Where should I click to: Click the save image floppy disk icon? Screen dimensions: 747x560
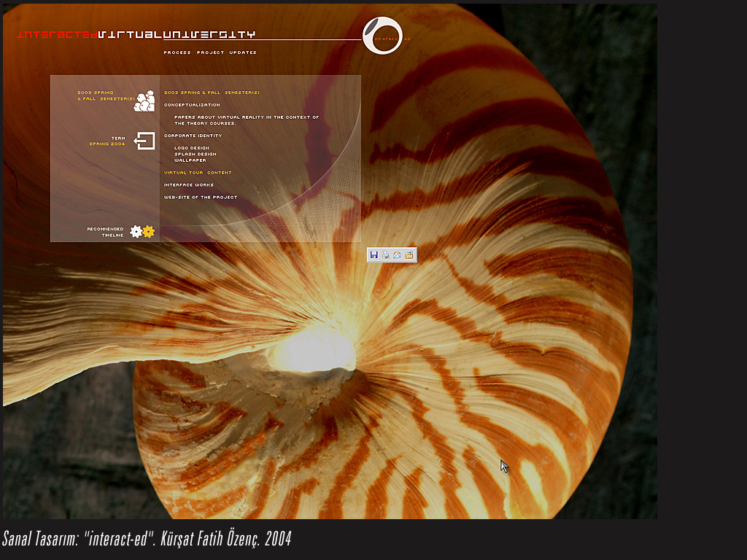point(374,255)
